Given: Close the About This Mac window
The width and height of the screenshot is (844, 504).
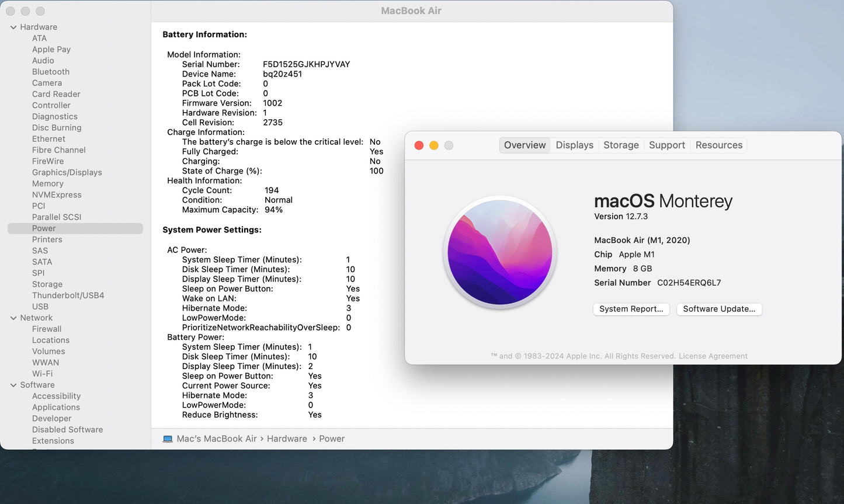Looking at the screenshot, I should coord(419,145).
